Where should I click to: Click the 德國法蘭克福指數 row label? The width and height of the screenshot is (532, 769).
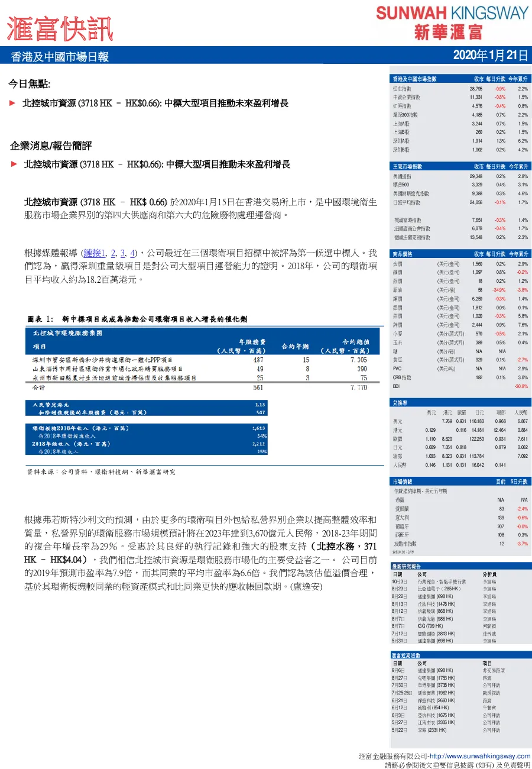(x=412, y=237)
